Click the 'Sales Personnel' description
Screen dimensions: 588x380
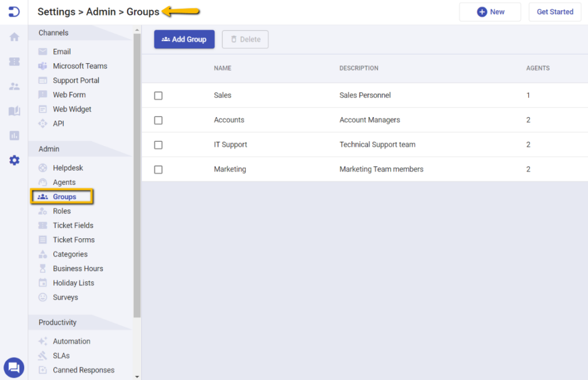pos(365,95)
